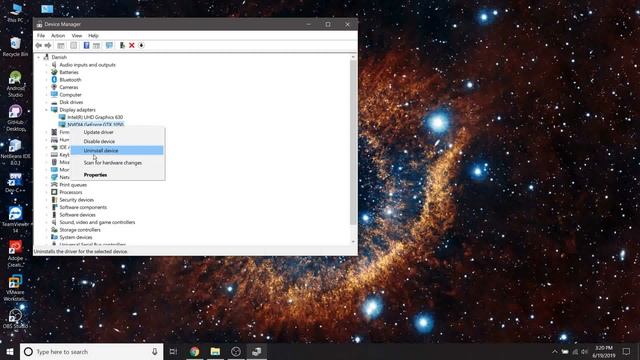The height and width of the screenshot is (360, 640).
Task: Expand the Bluetooth category
Action: click(x=47, y=80)
